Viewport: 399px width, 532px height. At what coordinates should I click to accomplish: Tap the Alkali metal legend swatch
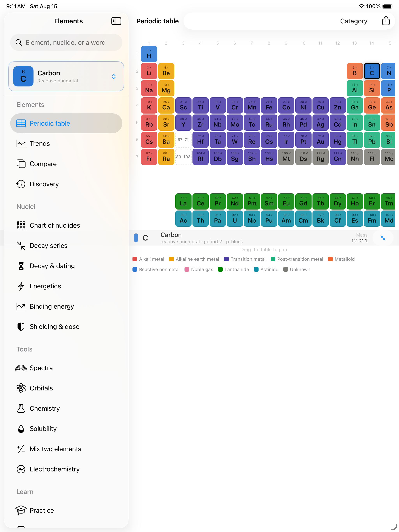pyautogui.click(x=135, y=259)
